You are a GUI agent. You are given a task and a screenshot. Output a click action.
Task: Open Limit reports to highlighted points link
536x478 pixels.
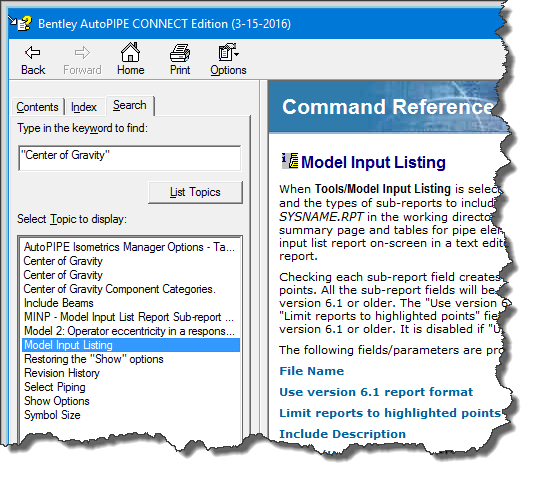point(390,413)
